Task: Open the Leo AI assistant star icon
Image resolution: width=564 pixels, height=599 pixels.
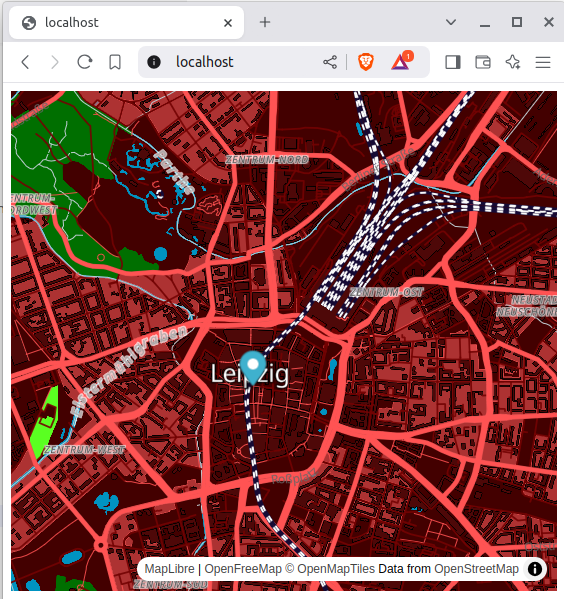Action: tap(513, 62)
